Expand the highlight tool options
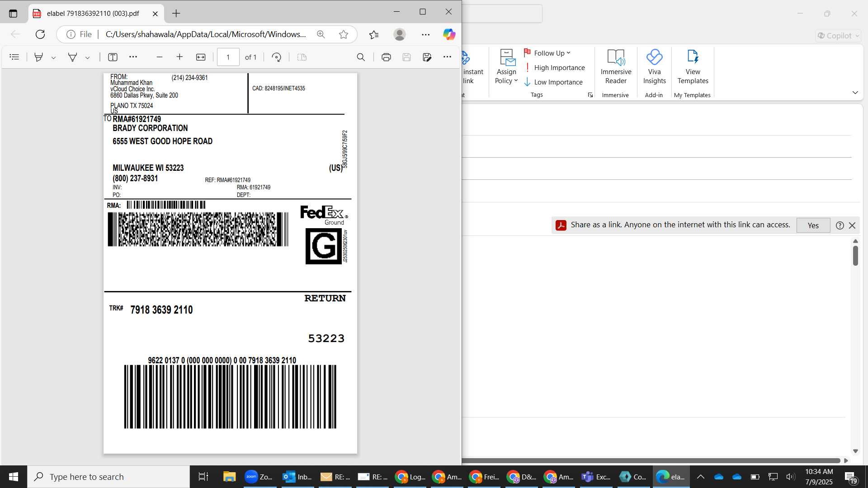The height and width of the screenshot is (488, 868). pos(53,57)
